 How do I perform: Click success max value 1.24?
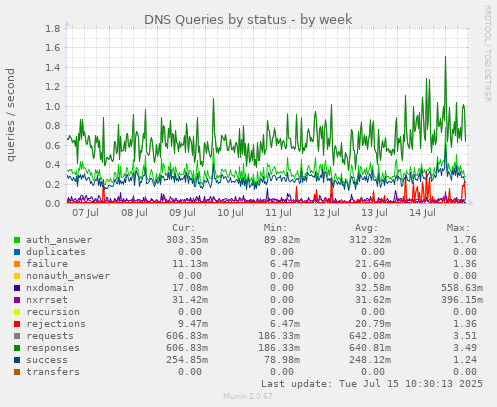pyautogui.click(x=465, y=360)
